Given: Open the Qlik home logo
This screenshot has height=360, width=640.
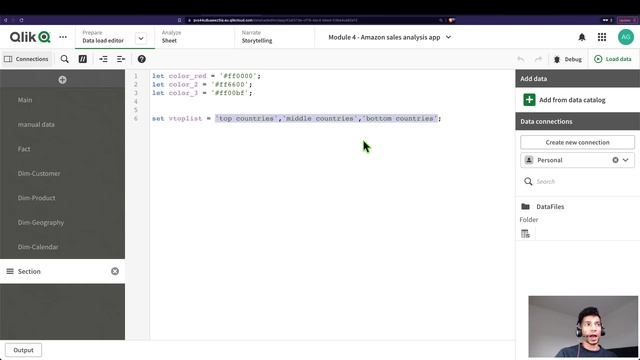Looking at the screenshot, I should tap(30, 37).
